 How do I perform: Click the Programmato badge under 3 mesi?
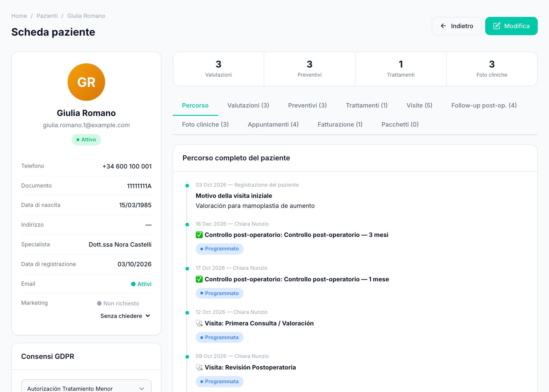pyautogui.click(x=219, y=249)
